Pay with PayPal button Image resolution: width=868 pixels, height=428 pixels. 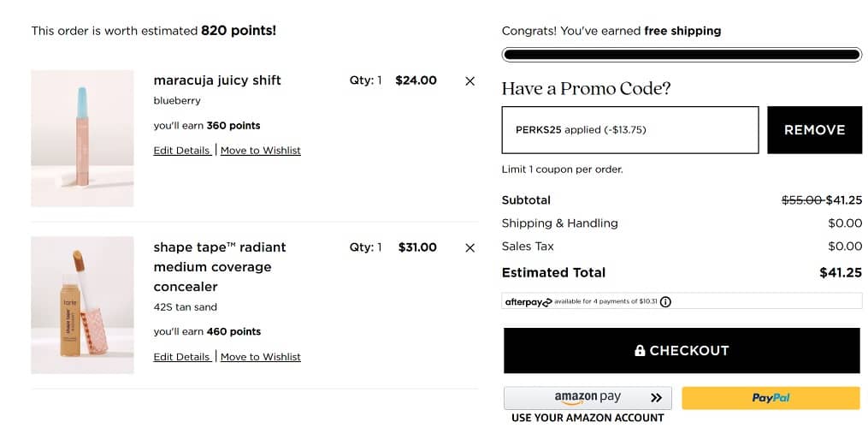tap(771, 398)
